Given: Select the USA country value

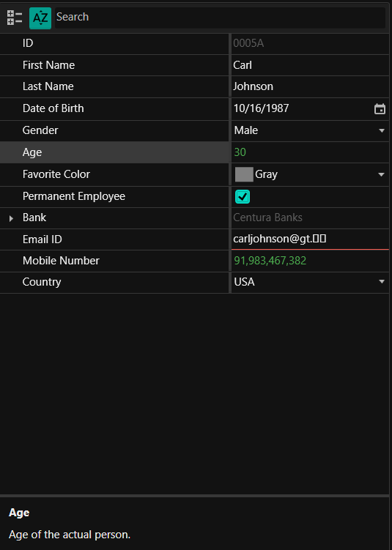Looking at the screenshot, I should click(x=244, y=282).
